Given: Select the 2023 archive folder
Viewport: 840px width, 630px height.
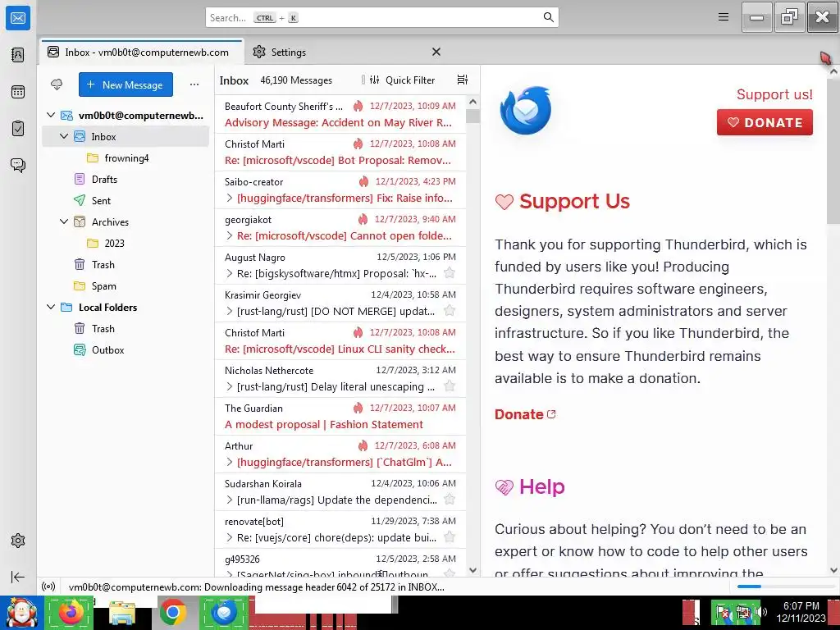Looking at the screenshot, I should click(126, 243).
